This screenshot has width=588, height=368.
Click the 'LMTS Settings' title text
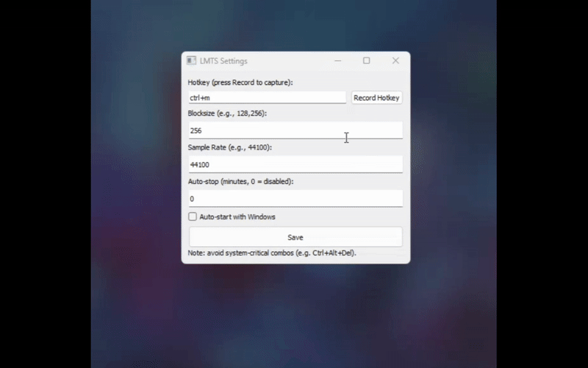coord(223,61)
